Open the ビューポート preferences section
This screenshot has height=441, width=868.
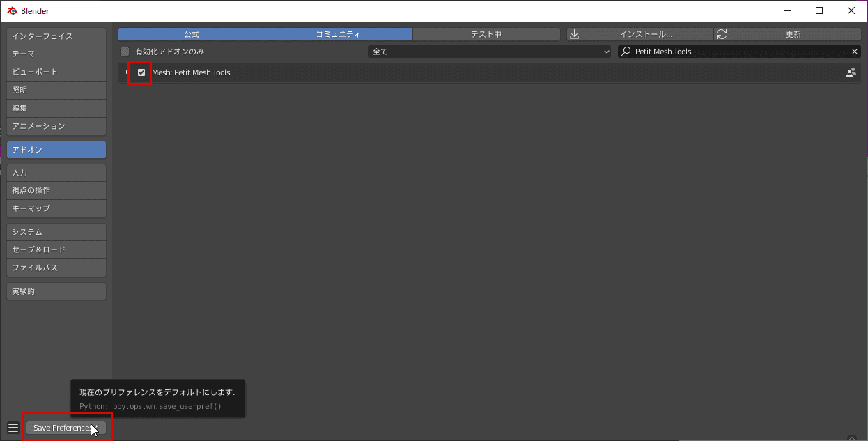tap(56, 72)
